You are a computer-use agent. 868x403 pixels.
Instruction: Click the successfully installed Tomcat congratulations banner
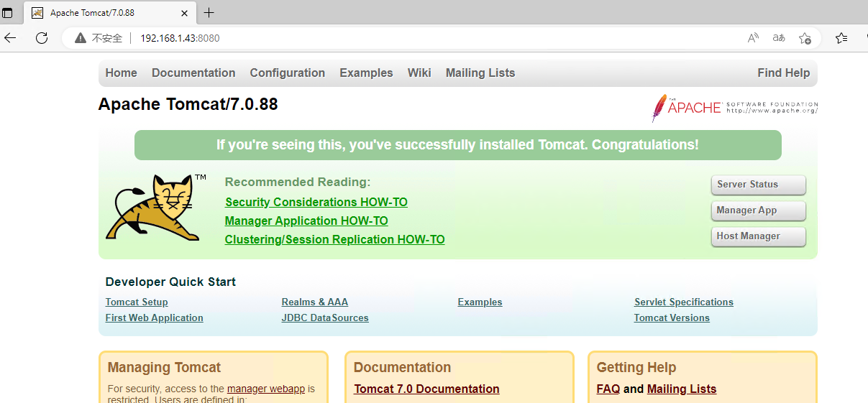[457, 145]
